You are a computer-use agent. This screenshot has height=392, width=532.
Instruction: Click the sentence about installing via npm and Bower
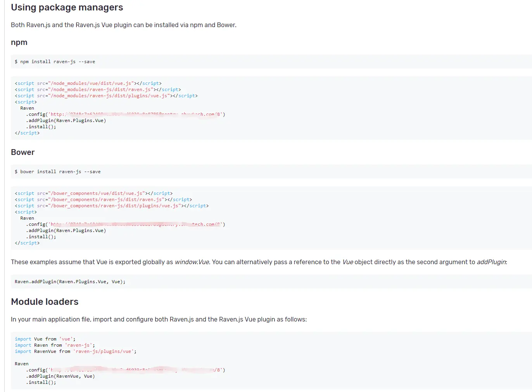(x=123, y=25)
